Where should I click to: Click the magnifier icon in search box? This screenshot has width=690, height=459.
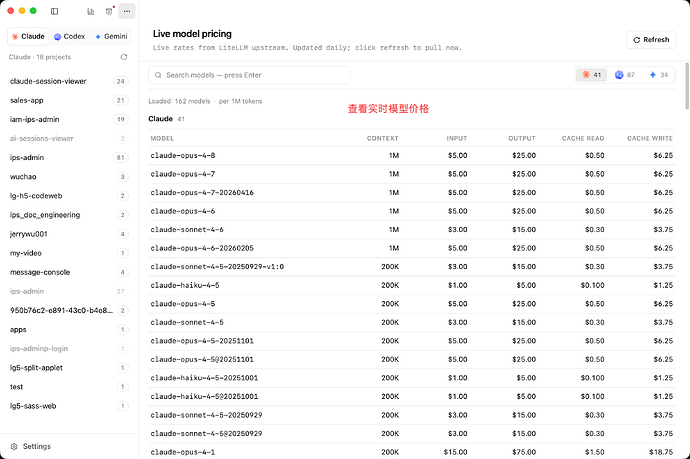pos(158,75)
